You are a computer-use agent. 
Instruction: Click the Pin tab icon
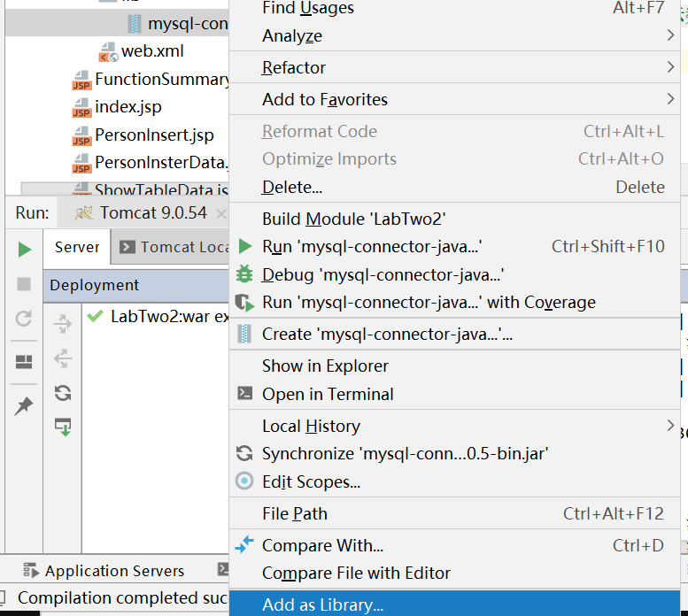tap(24, 405)
